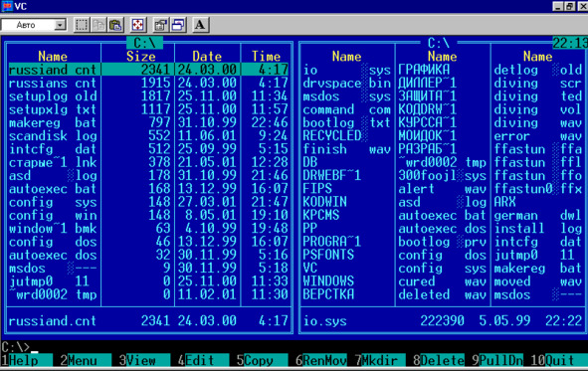Click the 1Help function key
588x371 pixels.
20,360
